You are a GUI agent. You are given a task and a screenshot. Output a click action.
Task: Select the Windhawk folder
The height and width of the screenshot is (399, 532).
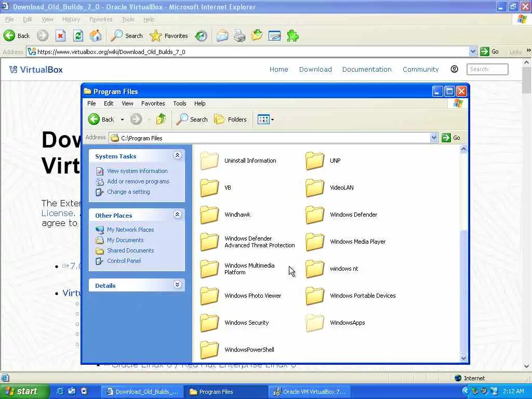(225, 215)
